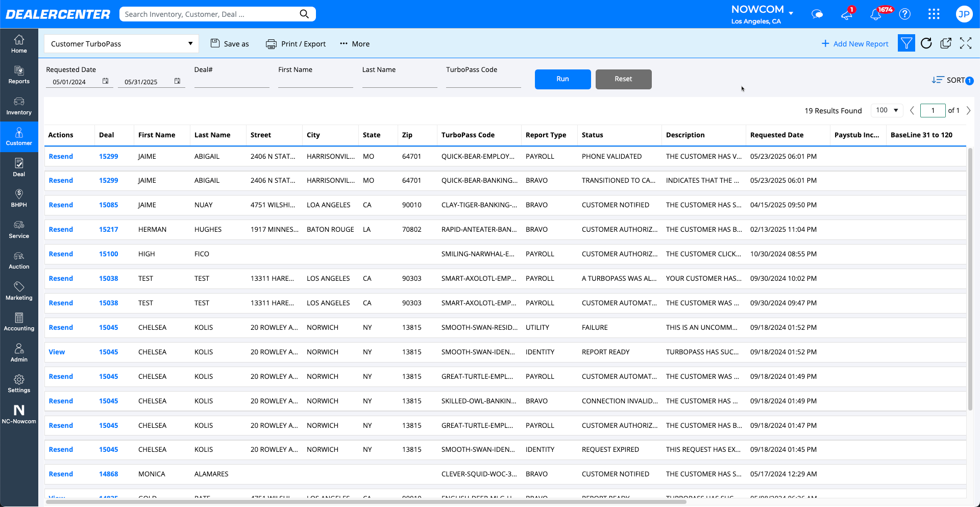This screenshot has height=507, width=980.
Task: Open the Customer TurboPass report dropdown
Action: point(121,44)
